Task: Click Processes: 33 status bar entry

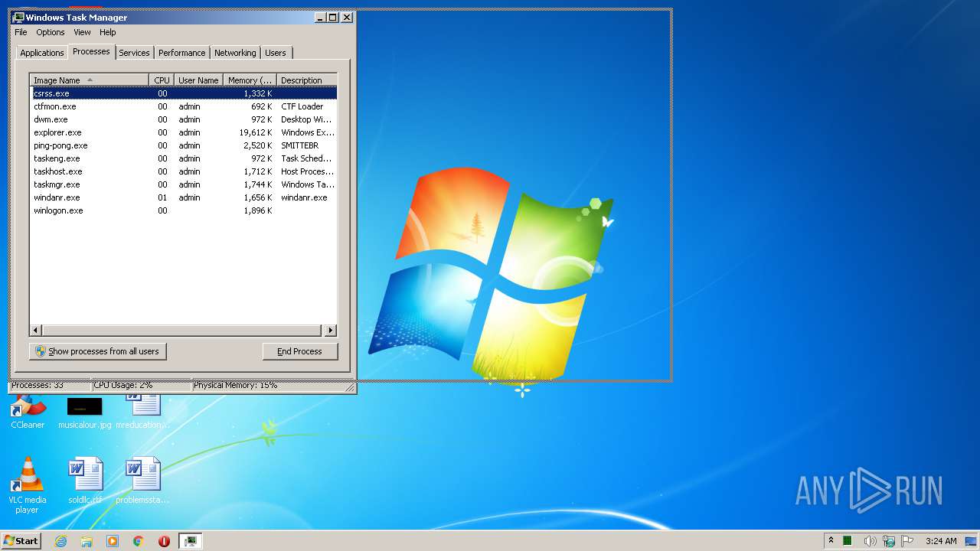Action: tap(50, 386)
